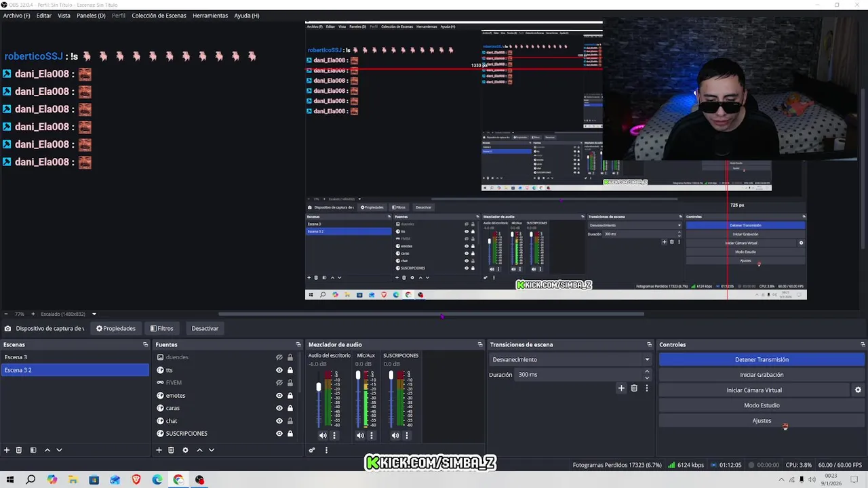Start virtual camera with Iniciar Cámara Virtual
The width and height of the screenshot is (868, 488).
point(754,390)
